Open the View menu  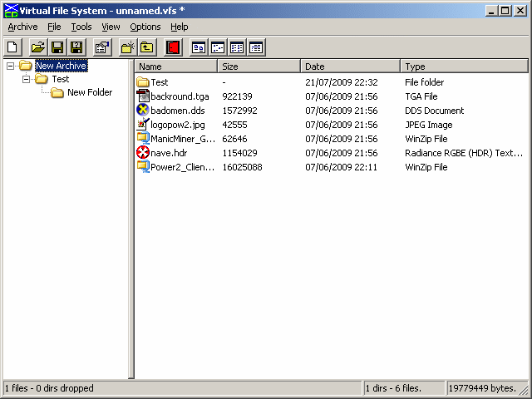click(x=111, y=27)
